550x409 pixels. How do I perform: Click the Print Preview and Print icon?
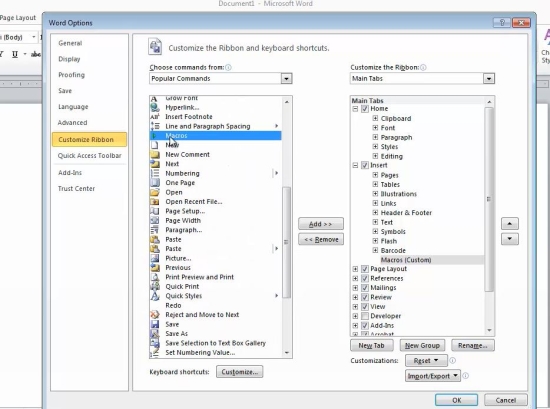(x=155, y=277)
